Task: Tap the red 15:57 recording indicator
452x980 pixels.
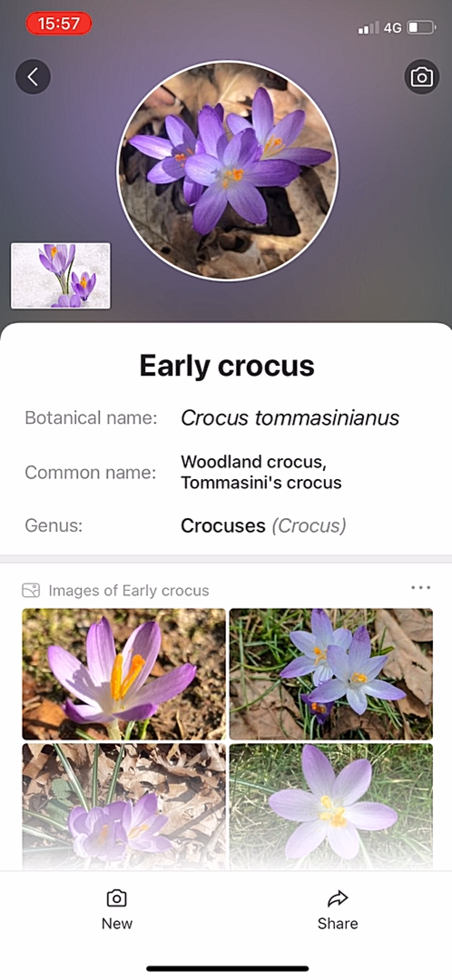Action: [59, 23]
